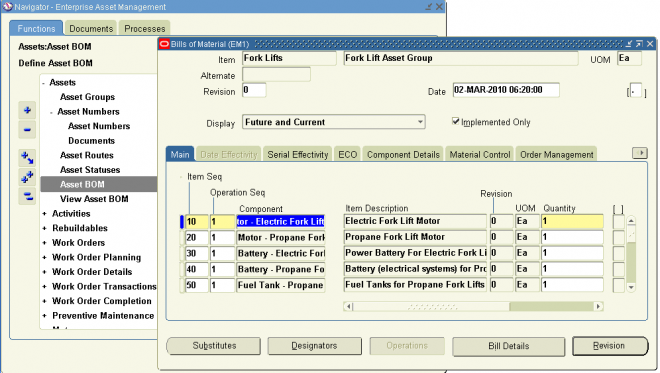Expand the Work Orders node
The width and height of the screenshot is (660, 373).
pos(44,243)
